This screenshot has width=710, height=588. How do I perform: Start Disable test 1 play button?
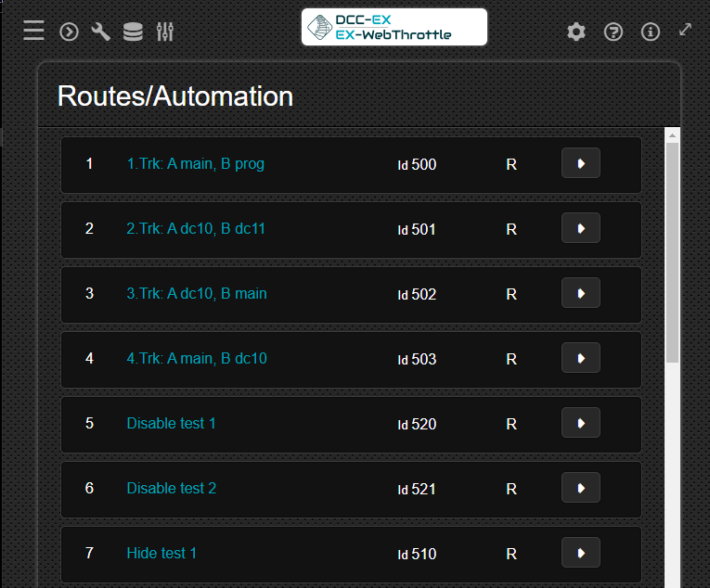[x=580, y=423]
